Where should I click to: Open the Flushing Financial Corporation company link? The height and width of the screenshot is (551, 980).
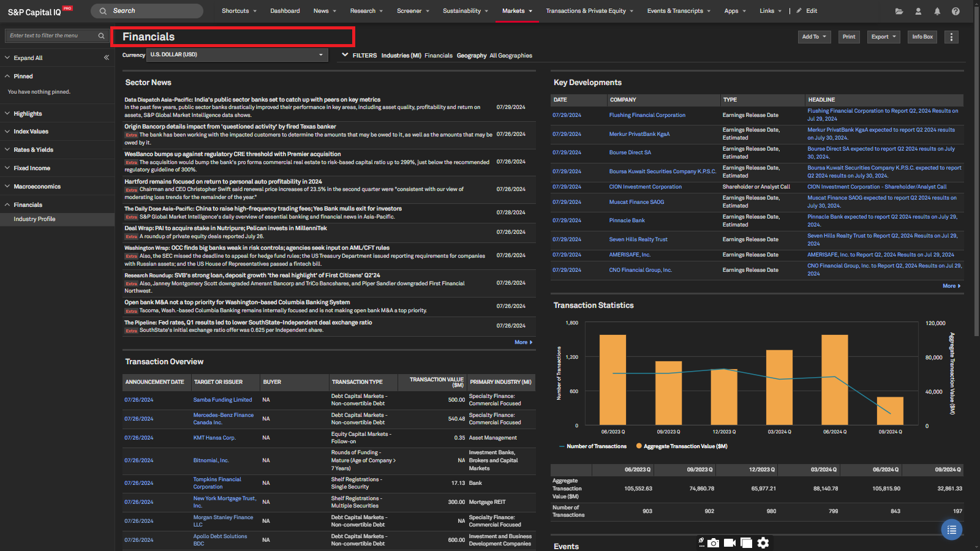click(x=647, y=115)
